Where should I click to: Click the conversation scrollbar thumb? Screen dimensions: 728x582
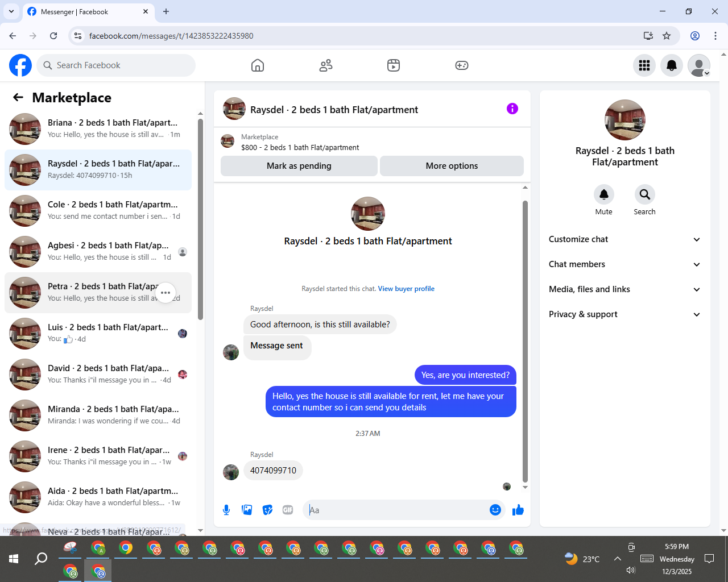click(525, 341)
